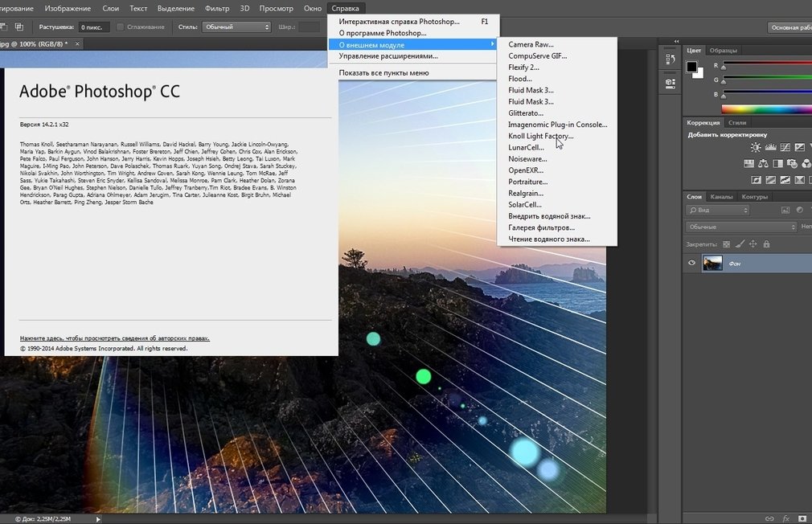Screen dimensions: 812x524
Task: Toggle lock transparent pixels
Action: tap(726, 244)
